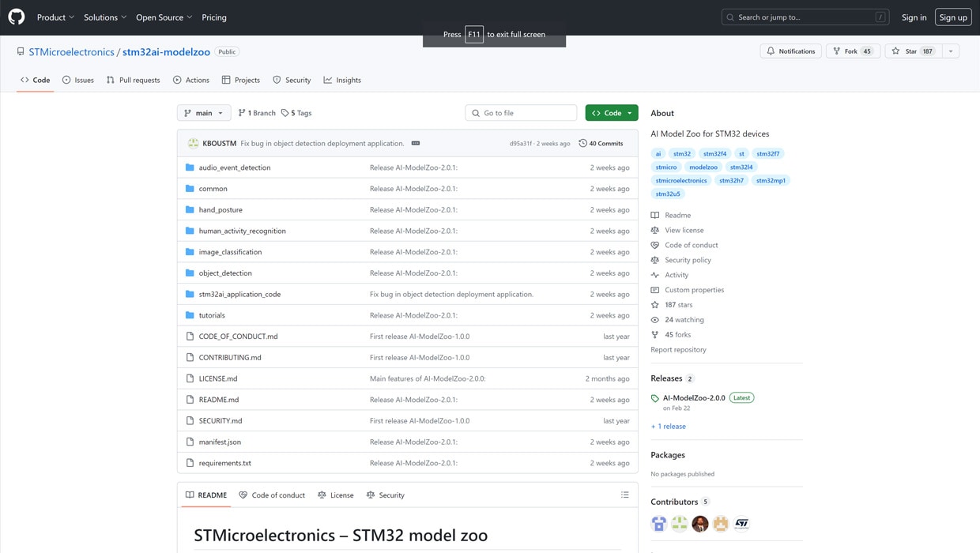Open the Product menu in header

(55, 17)
